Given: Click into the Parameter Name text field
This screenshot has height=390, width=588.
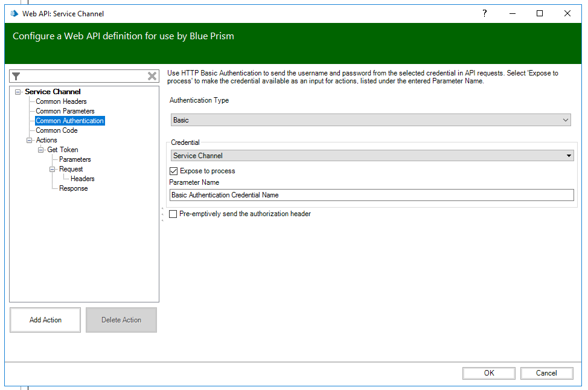Looking at the screenshot, I should point(372,195).
